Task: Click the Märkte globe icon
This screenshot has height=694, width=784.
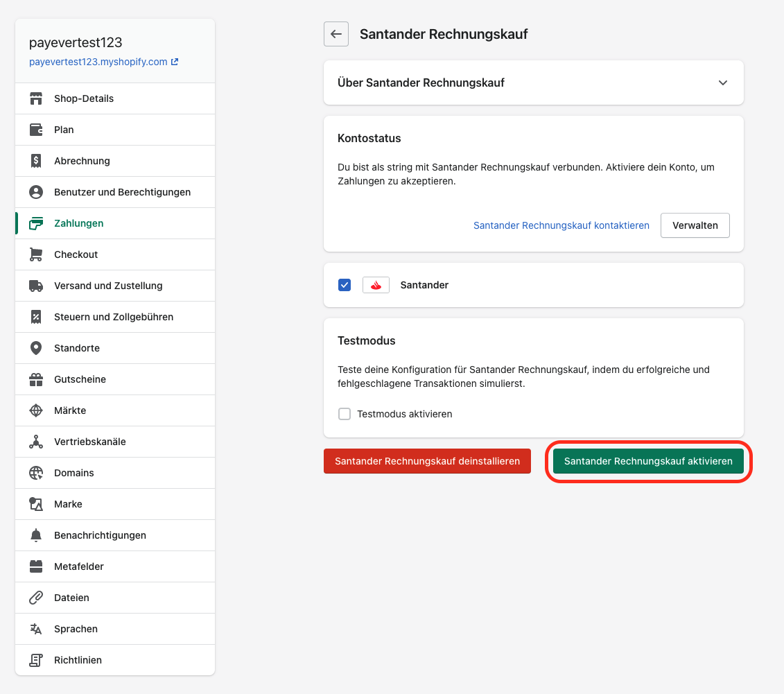Action: (x=36, y=410)
